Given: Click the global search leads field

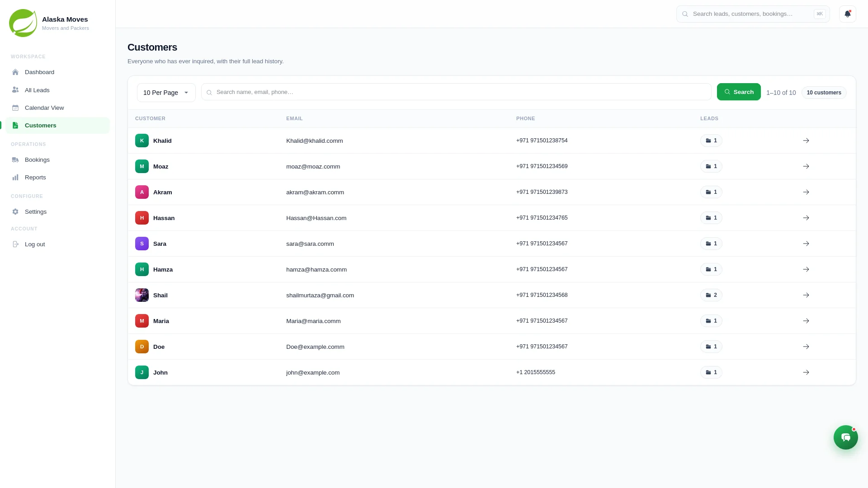Looking at the screenshot, I should click(x=753, y=14).
